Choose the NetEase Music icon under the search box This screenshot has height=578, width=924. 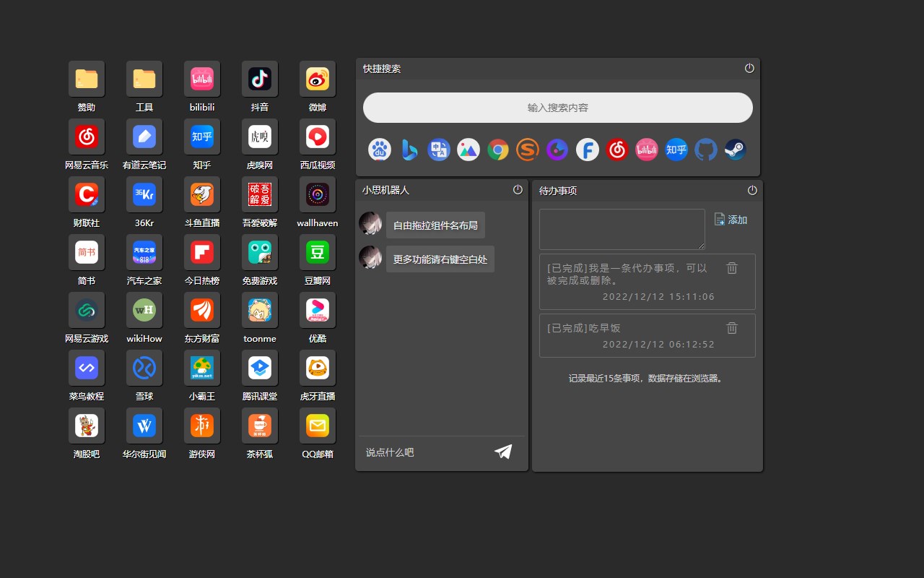point(617,150)
